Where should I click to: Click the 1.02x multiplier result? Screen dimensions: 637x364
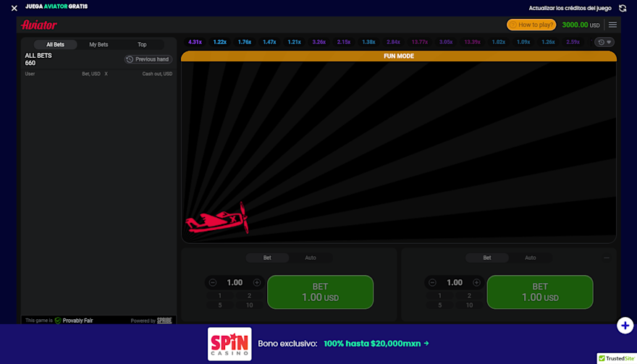[499, 42]
